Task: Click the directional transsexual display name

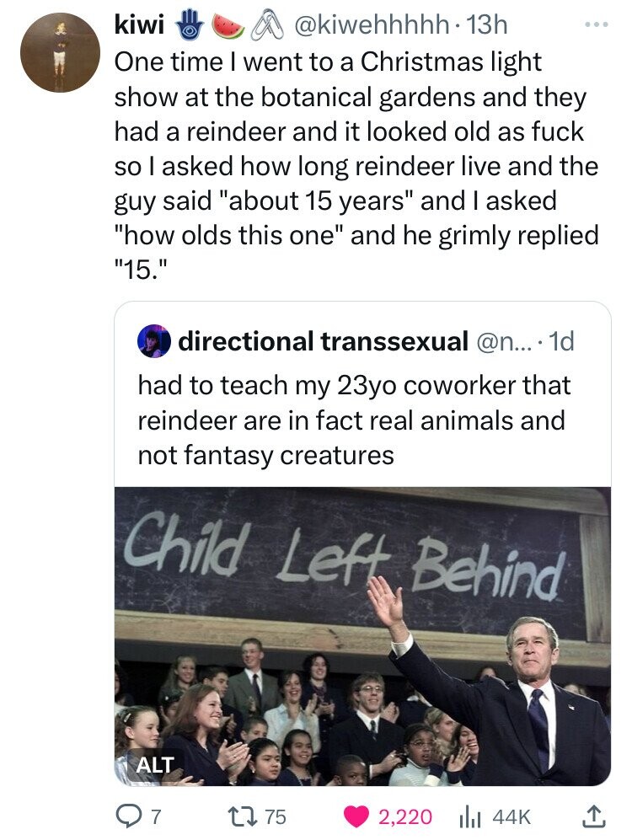Action: tap(323, 342)
